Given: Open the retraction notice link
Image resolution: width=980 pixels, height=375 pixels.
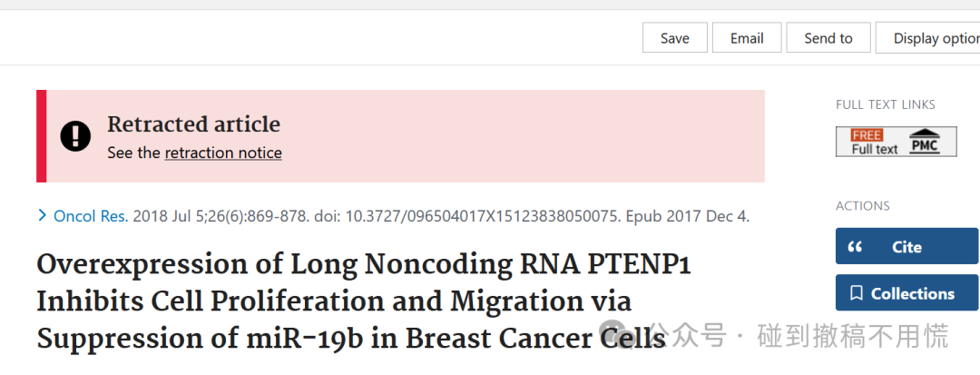Looking at the screenshot, I should (223, 153).
